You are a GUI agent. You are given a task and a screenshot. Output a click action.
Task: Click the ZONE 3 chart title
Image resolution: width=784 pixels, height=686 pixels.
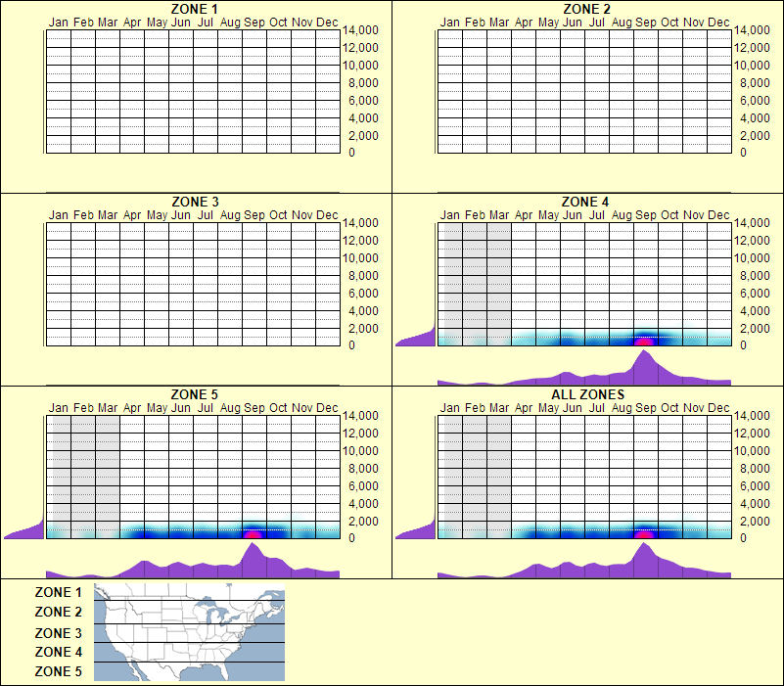[195, 202]
